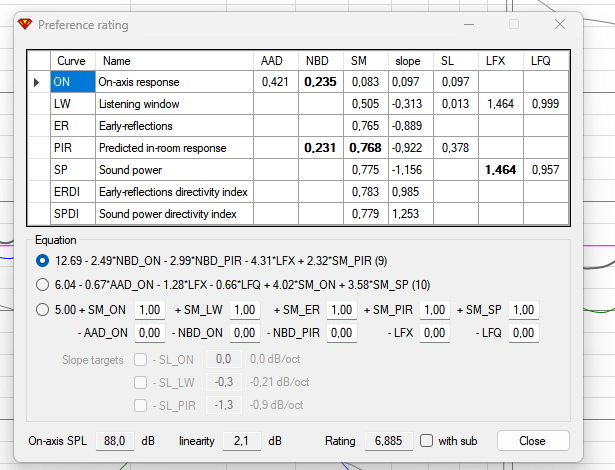Toggle the SL_ON slope target checkbox

tap(140, 359)
